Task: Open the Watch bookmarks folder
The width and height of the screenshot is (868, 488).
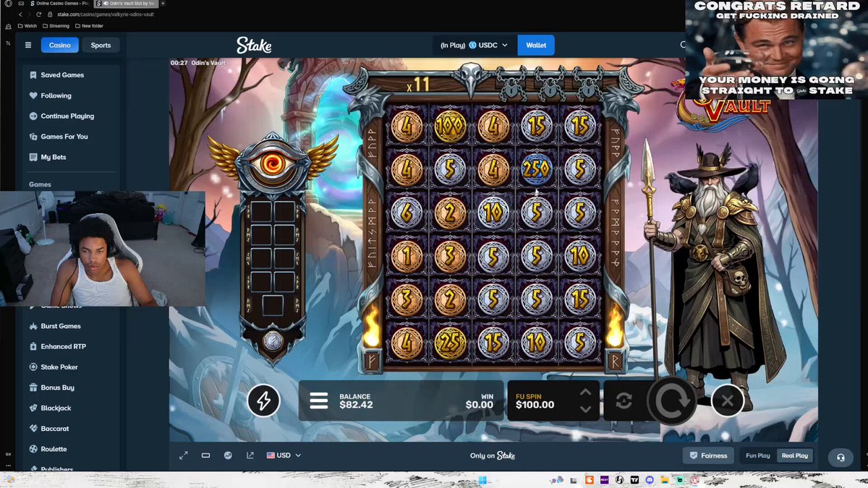Action: tap(27, 26)
